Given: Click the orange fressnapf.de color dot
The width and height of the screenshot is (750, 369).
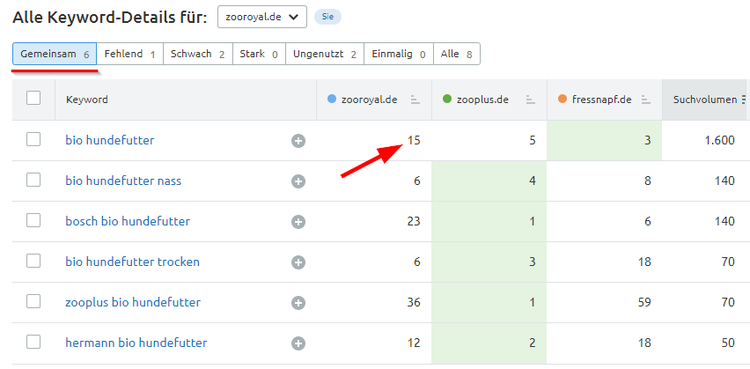Looking at the screenshot, I should pos(562,100).
